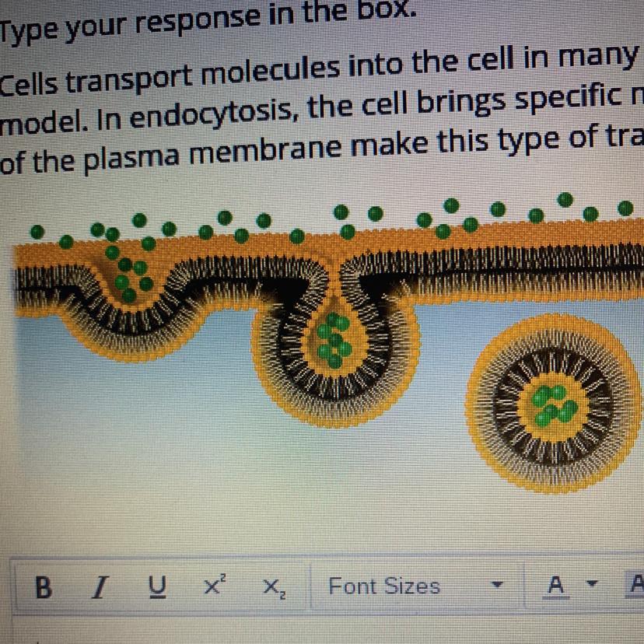Toggle Italic formatting button
Image resolution: width=644 pixels, height=644 pixels.
100,587
